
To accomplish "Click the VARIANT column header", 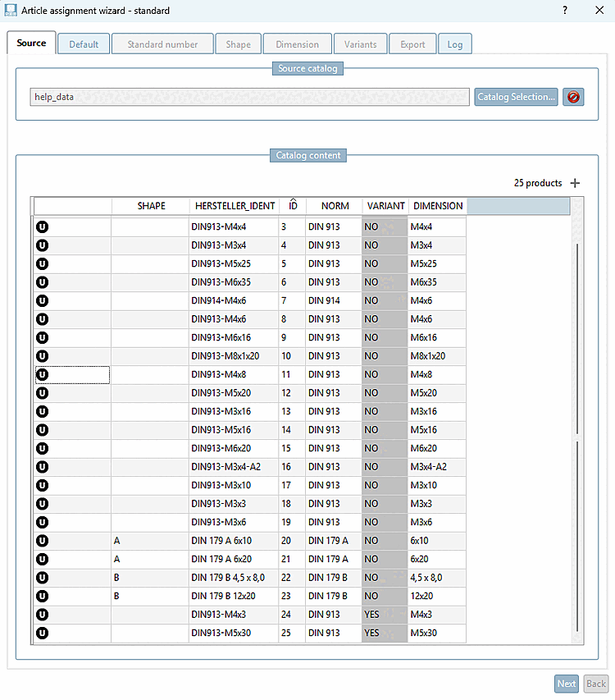I will coord(385,206).
